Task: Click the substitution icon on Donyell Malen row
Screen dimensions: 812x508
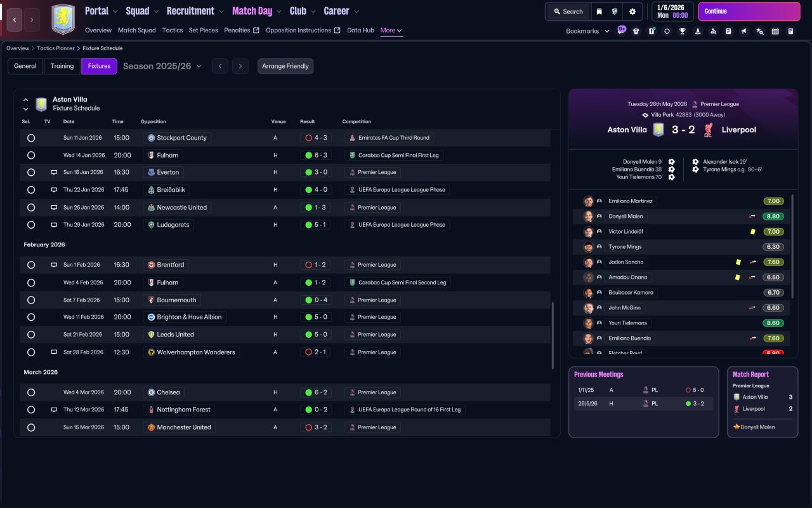Action: [x=752, y=217]
